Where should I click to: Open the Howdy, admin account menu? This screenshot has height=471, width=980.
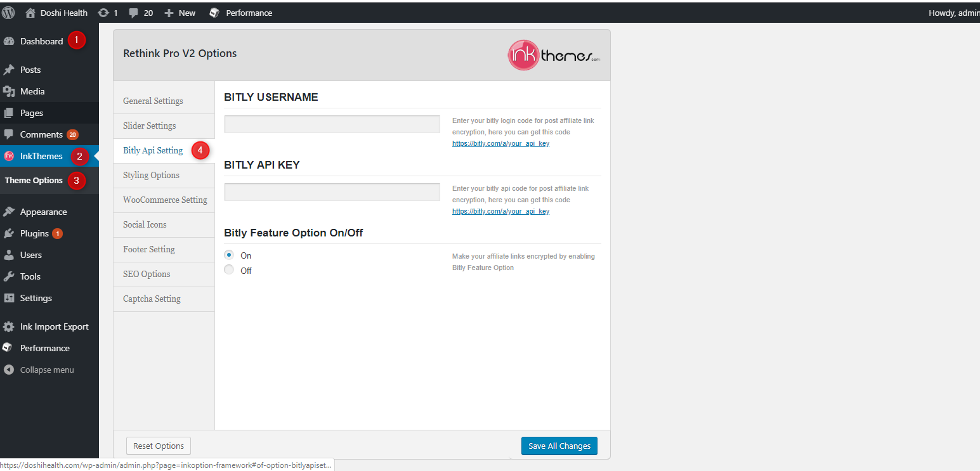(954, 13)
